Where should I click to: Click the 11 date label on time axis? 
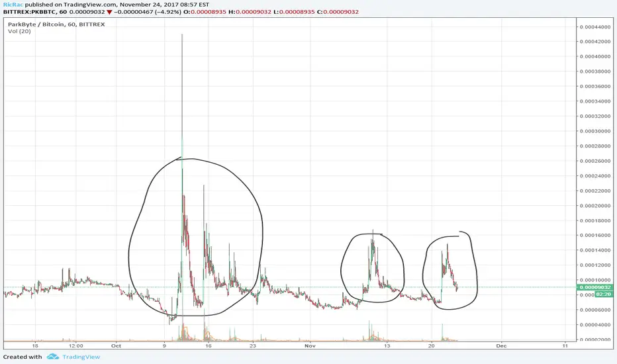(x=565, y=346)
